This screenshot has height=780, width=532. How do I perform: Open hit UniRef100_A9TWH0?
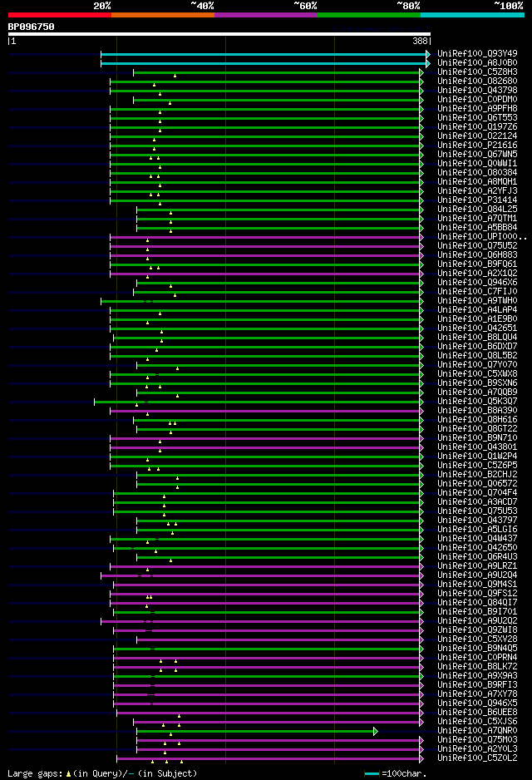[x=477, y=300]
